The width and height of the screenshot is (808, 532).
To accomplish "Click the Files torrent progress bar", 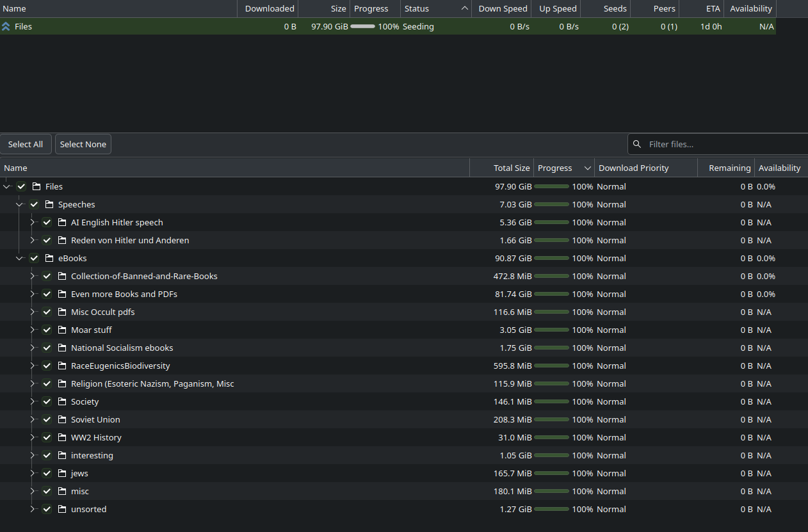I will [363, 26].
